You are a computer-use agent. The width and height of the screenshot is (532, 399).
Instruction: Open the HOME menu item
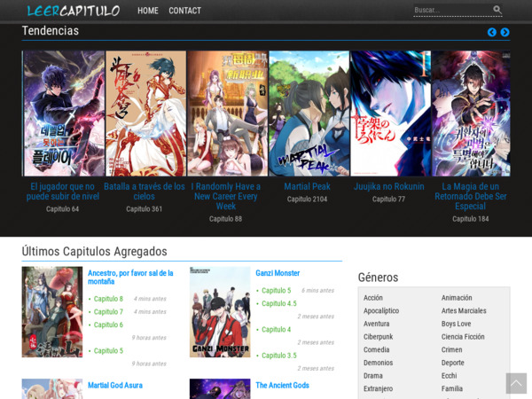point(148,11)
